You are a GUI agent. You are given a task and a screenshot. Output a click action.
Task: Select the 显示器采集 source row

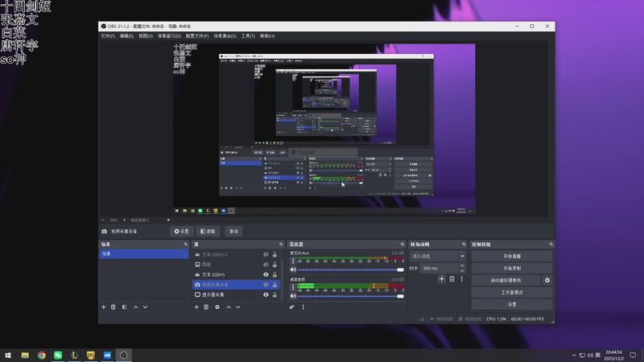pyautogui.click(x=236, y=294)
